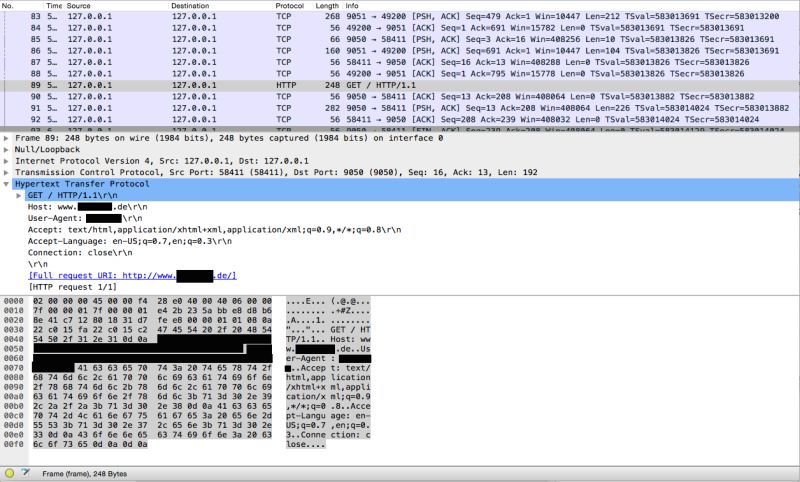Select the Accept-Language header line
The image size is (800, 482).
click(x=130, y=241)
